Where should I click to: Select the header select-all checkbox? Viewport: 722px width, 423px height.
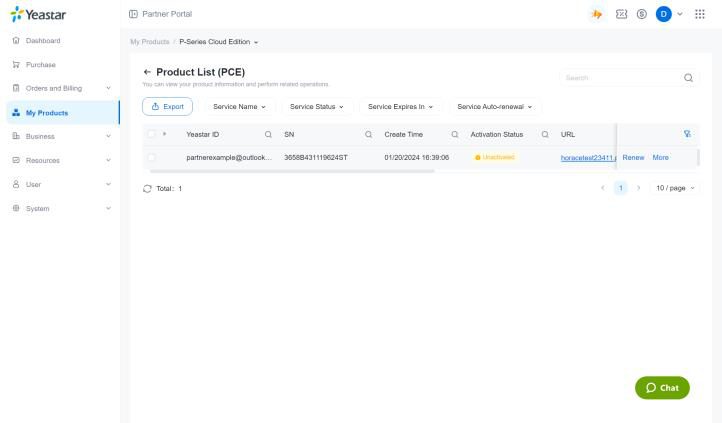[x=151, y=134]
